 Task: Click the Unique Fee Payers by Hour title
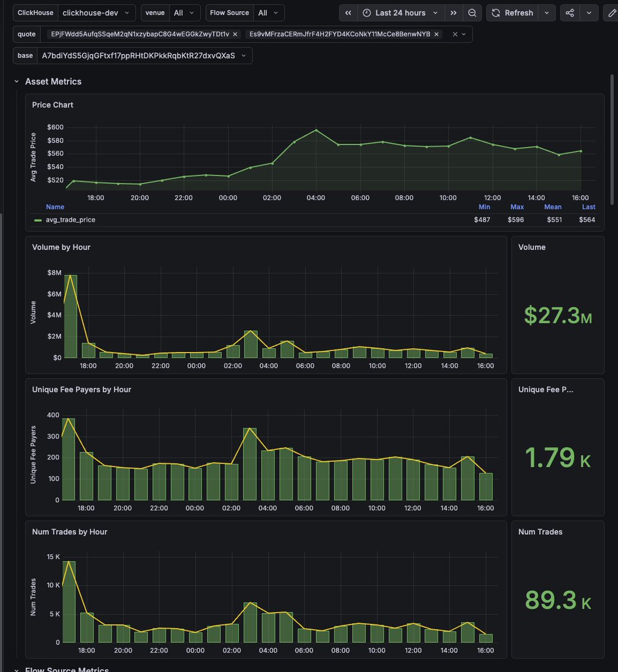pyautogui.click(x=82, y=389)
